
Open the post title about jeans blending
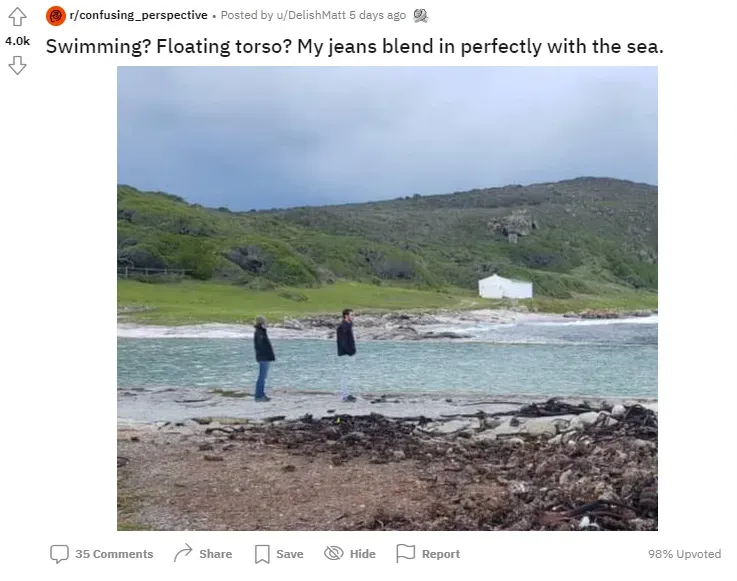[x=354, y=46]
